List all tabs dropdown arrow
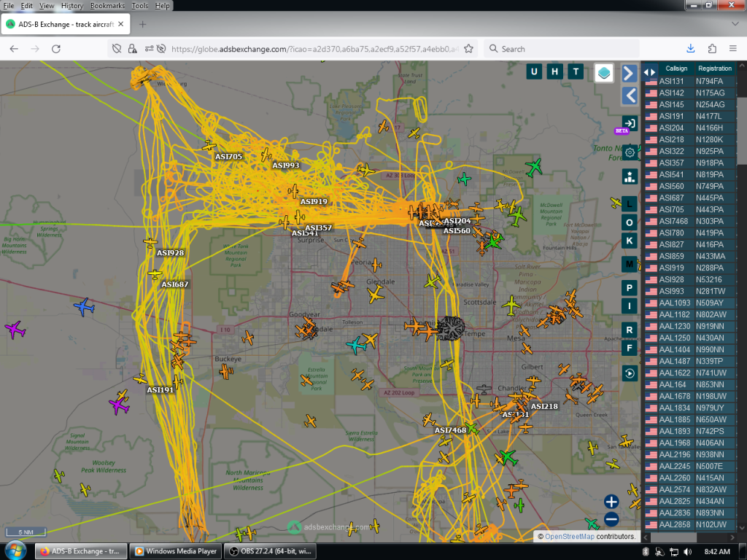 coord(735,24)
